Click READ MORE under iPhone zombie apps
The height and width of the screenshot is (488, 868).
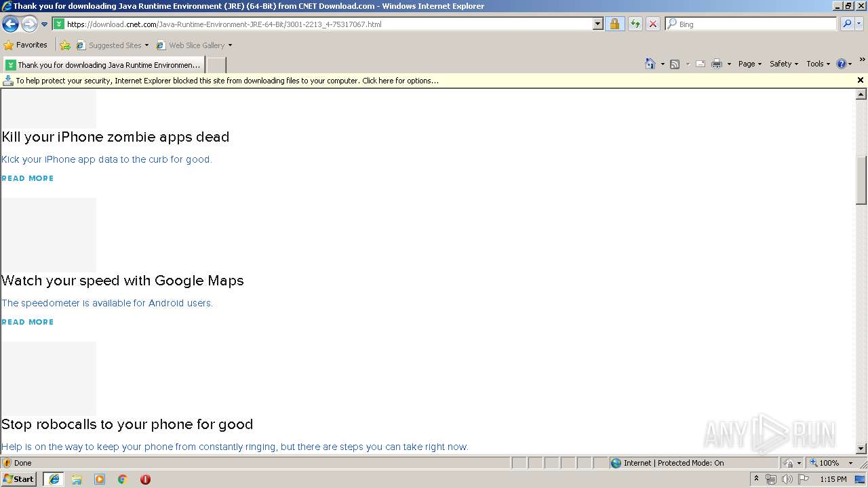(27, 178)
